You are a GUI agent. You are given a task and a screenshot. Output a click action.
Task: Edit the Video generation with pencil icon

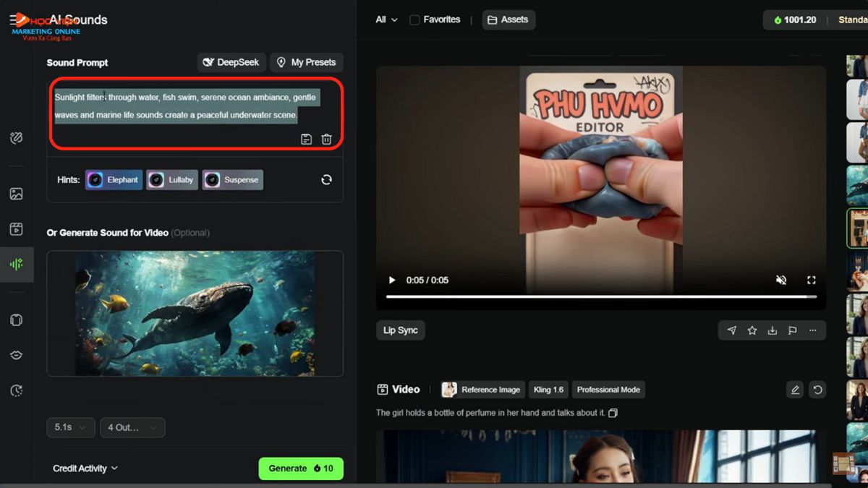(x=795, y=390)
